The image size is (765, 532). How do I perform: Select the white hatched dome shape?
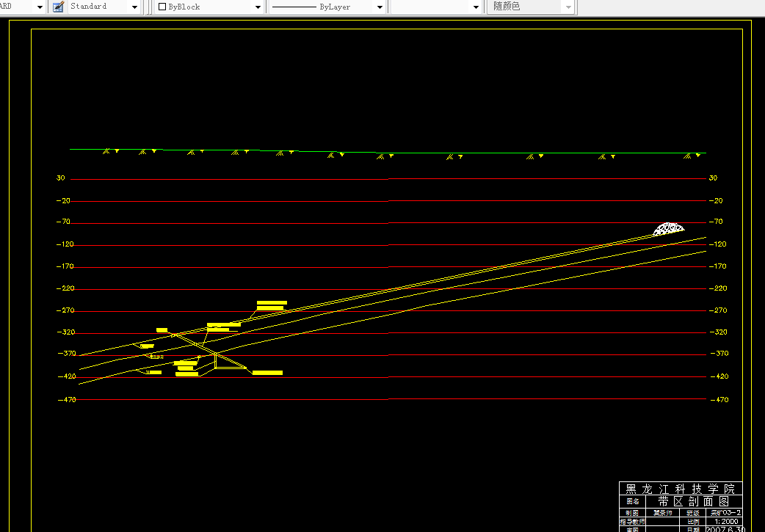tap(668, 229)
